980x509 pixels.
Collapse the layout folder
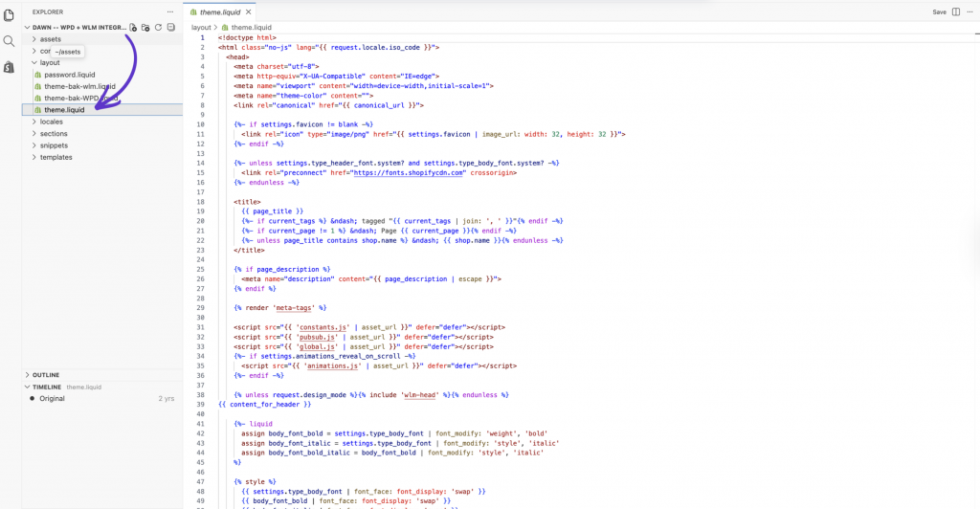34,62
